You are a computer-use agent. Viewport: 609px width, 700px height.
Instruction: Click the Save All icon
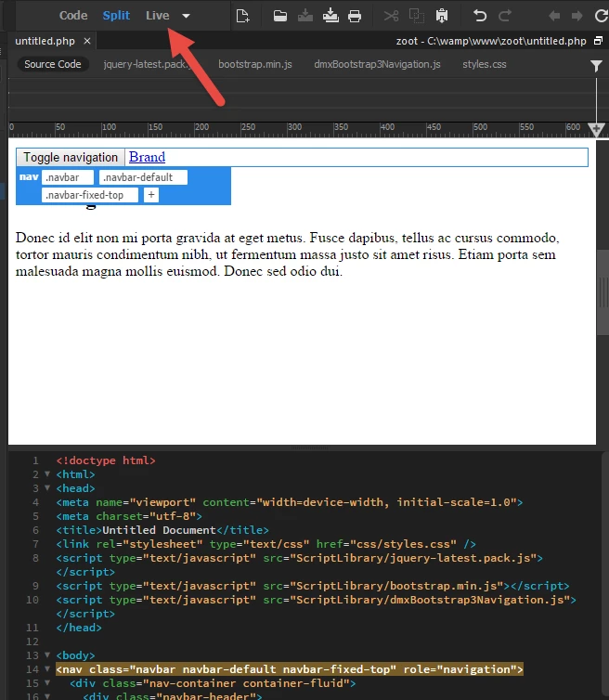pos(330,16)
